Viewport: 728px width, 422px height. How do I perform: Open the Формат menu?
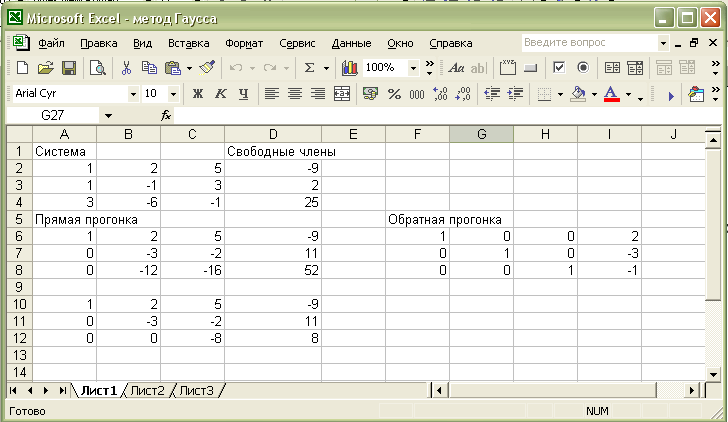coord(244,43)
